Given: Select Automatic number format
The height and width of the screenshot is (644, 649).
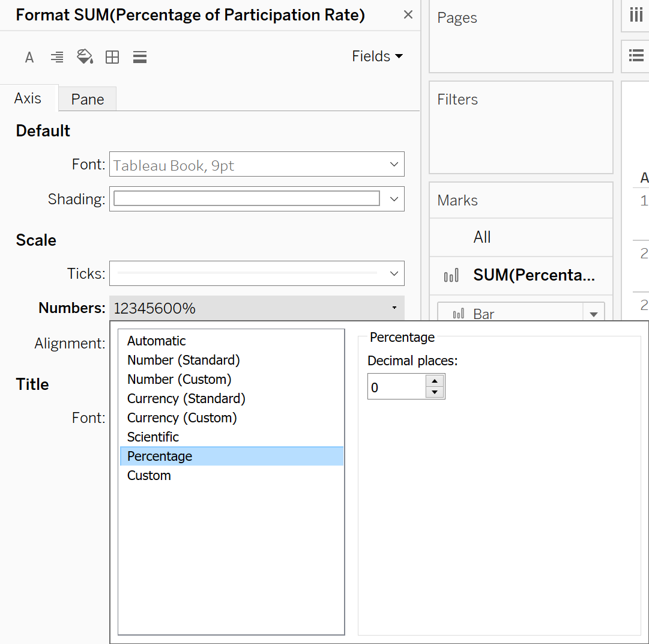Looking at the screenshot, I should 156,341.
